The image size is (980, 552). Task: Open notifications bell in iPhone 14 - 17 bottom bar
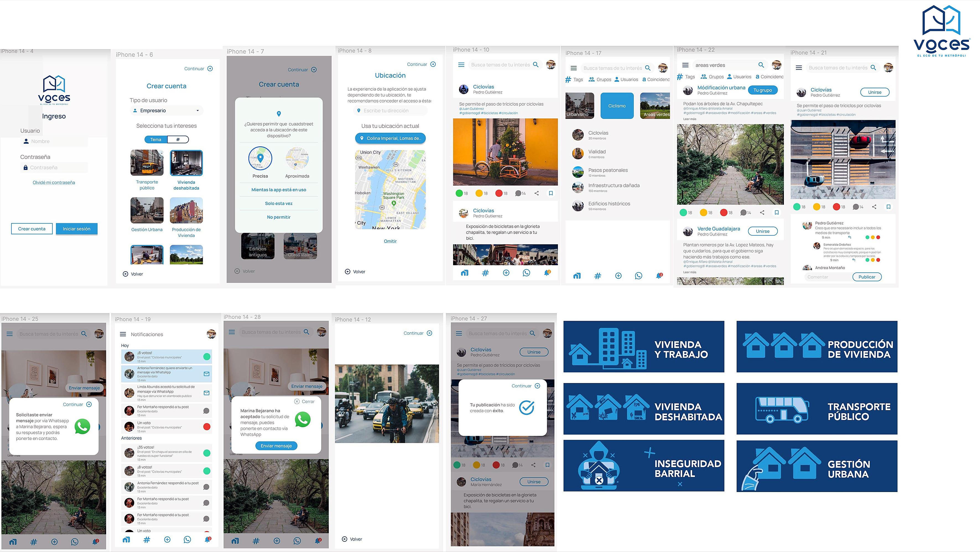coord(659,276)
